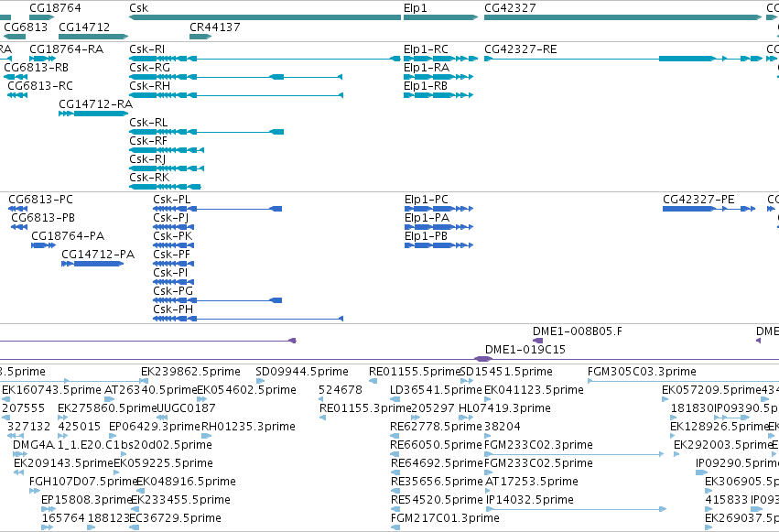Click the DME1-019C15 clone label
The image size is (779, 532).
[x=525, y=350]
